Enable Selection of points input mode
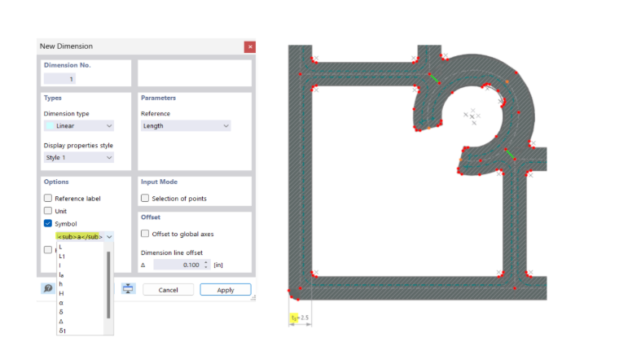The height and width of the screenshot is (364, 619). pyautogui.click(x=145, y=198)
